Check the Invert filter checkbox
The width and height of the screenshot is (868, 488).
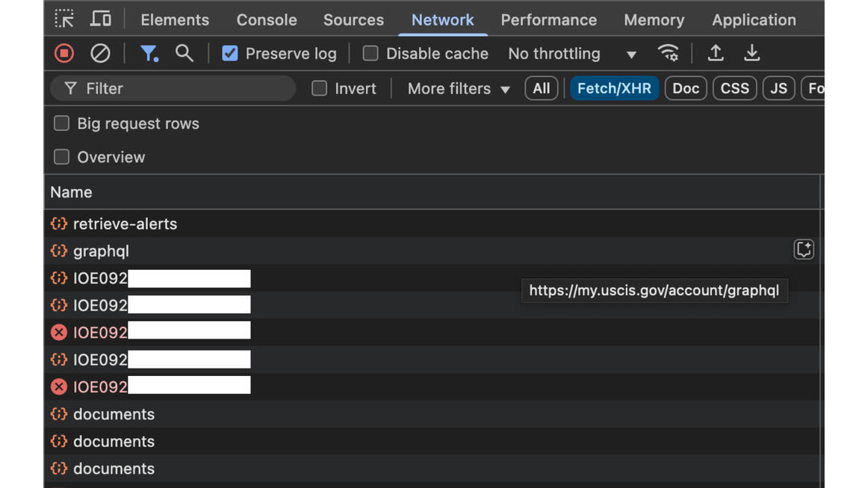click(x=320, y=88)
